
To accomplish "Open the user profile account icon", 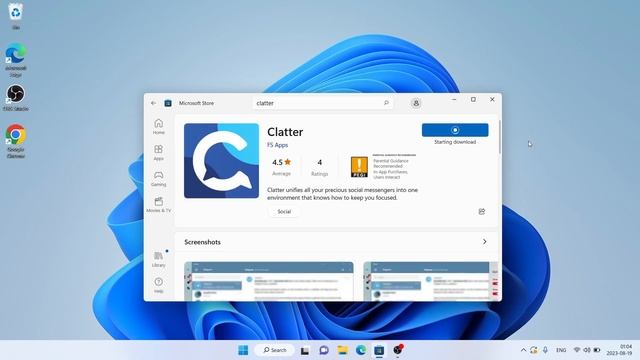I will click(x=416, y=103).
